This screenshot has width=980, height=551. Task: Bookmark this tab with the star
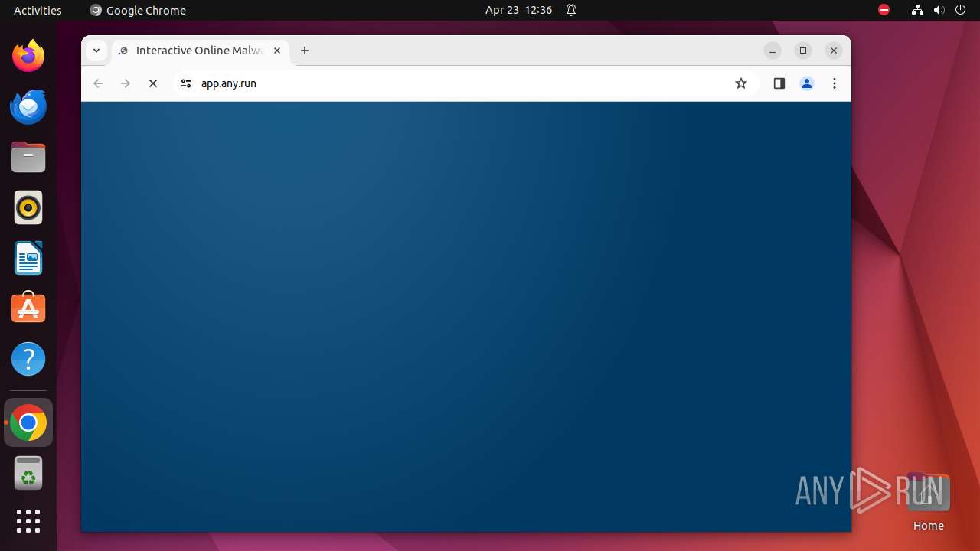740,83
